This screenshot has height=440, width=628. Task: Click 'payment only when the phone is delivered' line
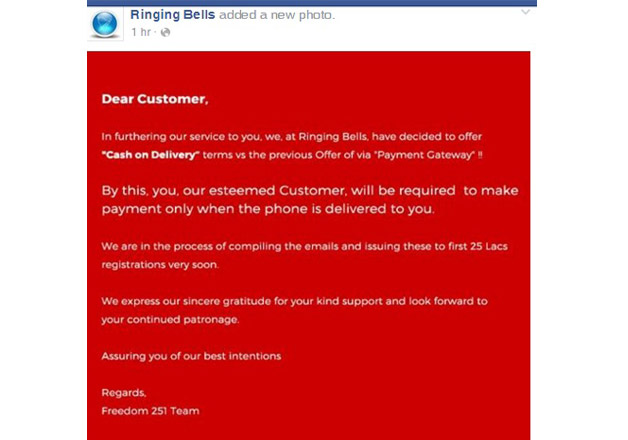pyautogui.click(x=268, y=209)
